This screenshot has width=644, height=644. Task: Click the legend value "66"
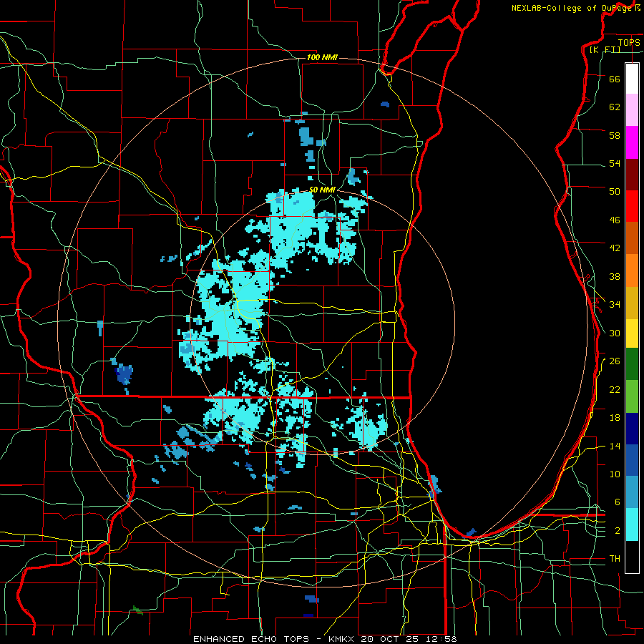tap(615, 79)
